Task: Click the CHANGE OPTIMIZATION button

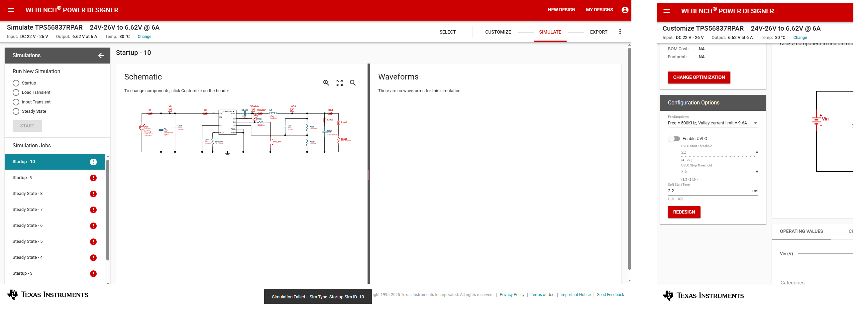Action: [x=699, y=78]
